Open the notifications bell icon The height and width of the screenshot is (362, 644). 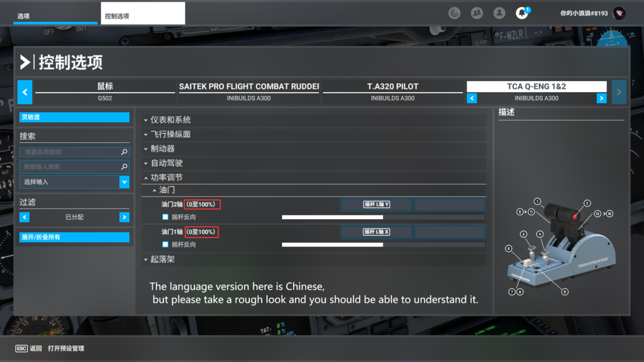tap(522, 13)
